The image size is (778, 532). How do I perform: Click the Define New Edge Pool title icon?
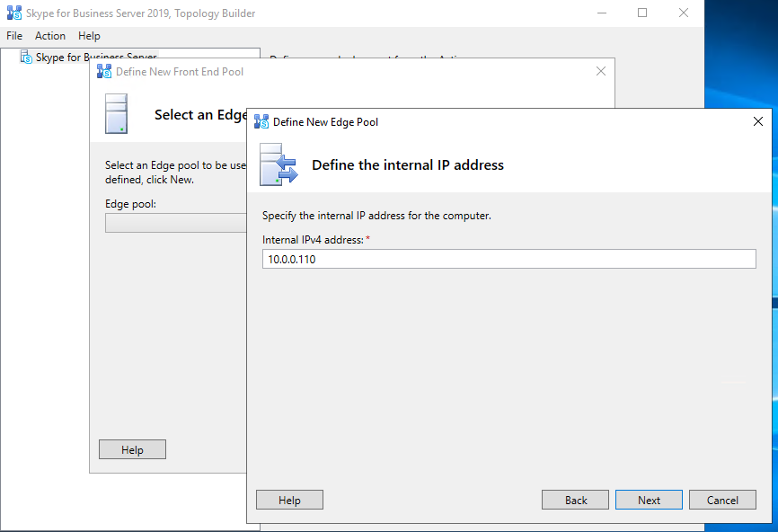(261, 121)
